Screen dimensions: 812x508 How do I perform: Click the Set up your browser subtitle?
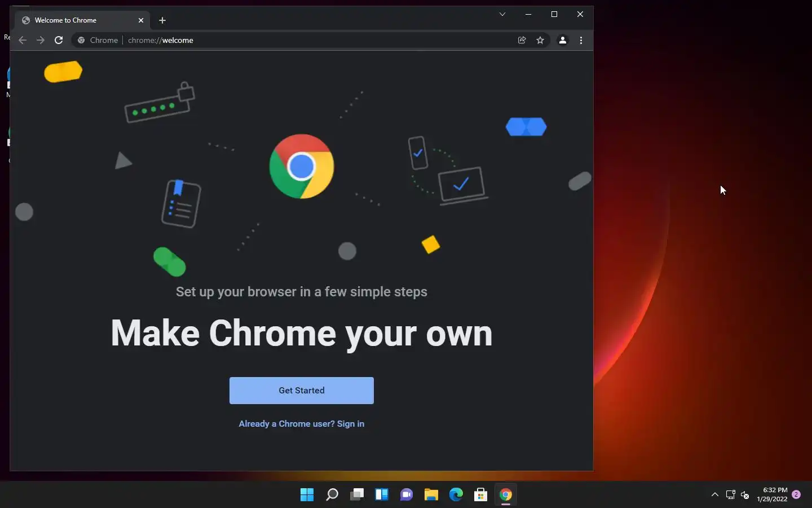(x=302, y=292)
